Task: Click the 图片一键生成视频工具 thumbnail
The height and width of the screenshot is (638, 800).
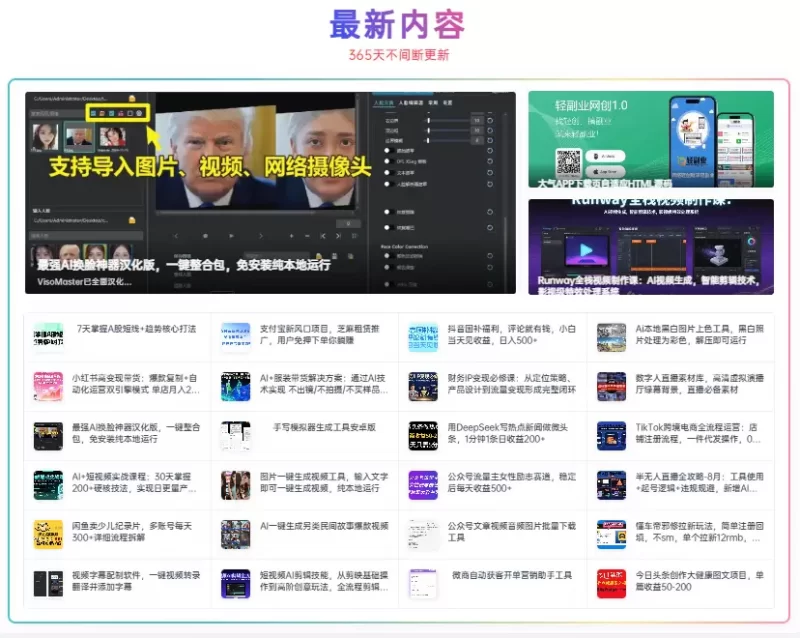Action: click(x=236, y=485)
